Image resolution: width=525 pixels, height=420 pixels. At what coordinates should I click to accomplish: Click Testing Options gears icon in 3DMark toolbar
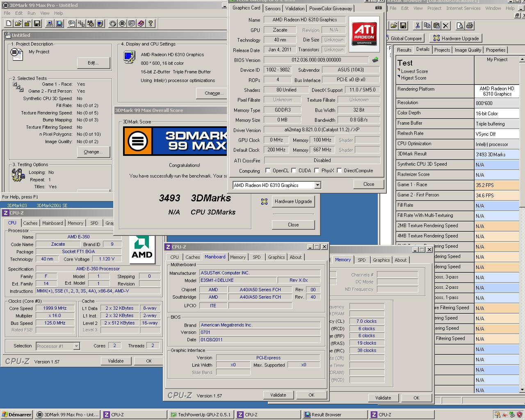pyautogui.click(x=91, y=24)
